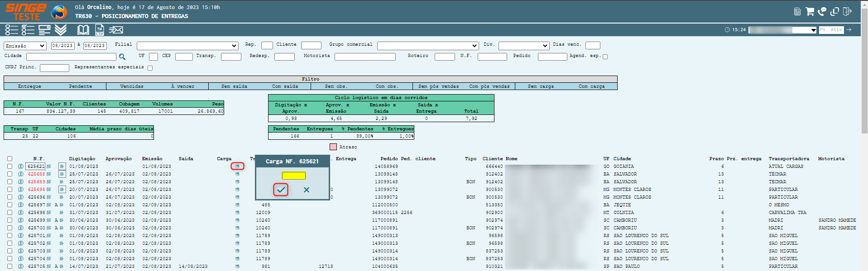Check the checkbox for row 625699
The height and width of the screenshot is (271, 868).
10,220
